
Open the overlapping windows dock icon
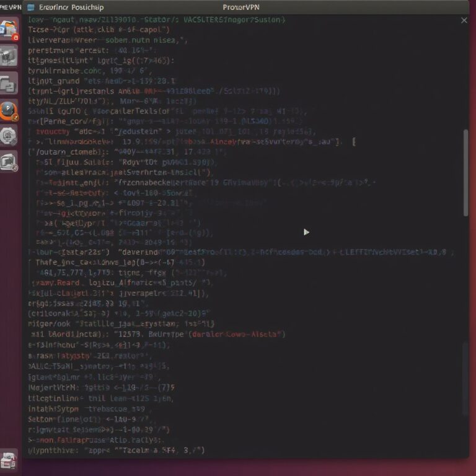click(9, 83)
